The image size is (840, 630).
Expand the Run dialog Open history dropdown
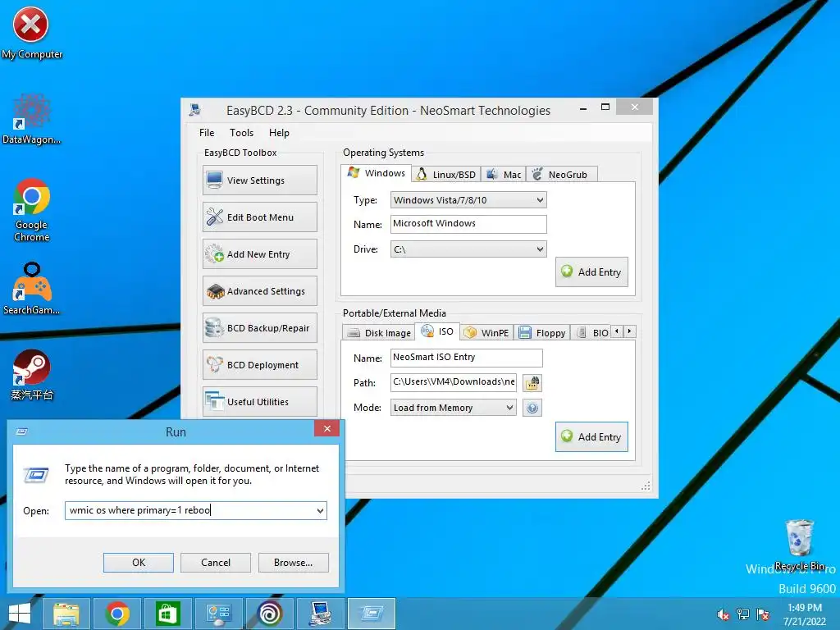point(320,510)
